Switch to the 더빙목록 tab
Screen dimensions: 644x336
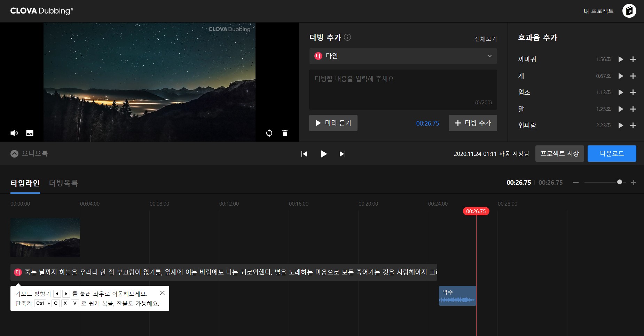[x=63, y=183]
